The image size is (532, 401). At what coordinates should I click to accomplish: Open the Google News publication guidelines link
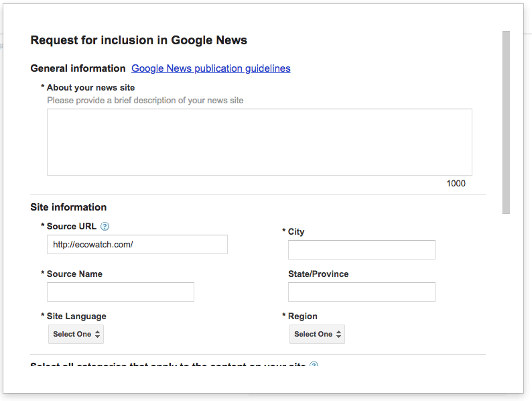210,68
